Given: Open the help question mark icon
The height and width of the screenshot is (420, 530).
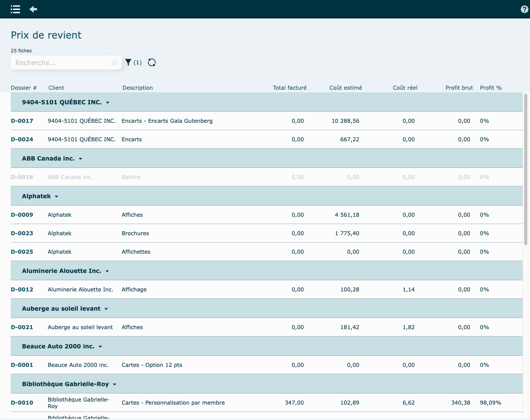Looking at the screenshot, I should pos(524,9).
